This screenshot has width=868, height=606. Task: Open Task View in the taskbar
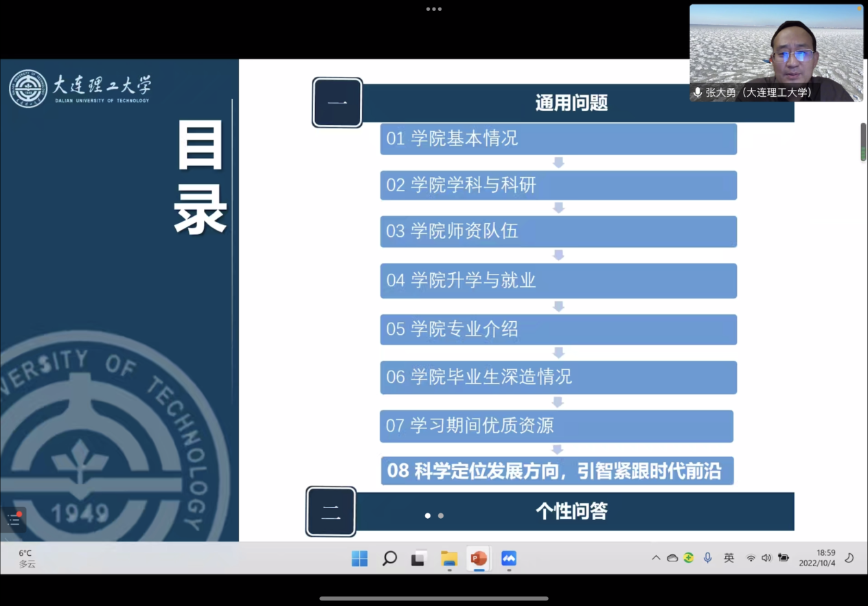click(419, 559)
